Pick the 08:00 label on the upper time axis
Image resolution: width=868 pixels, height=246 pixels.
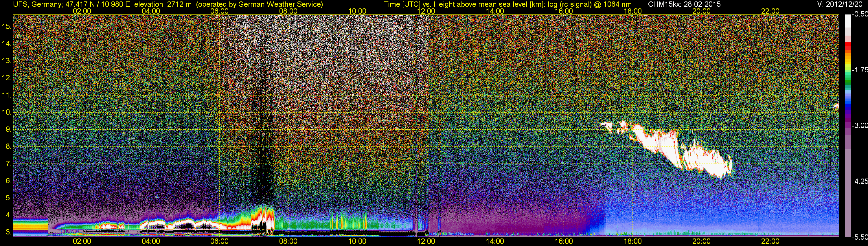coord(288,11)
